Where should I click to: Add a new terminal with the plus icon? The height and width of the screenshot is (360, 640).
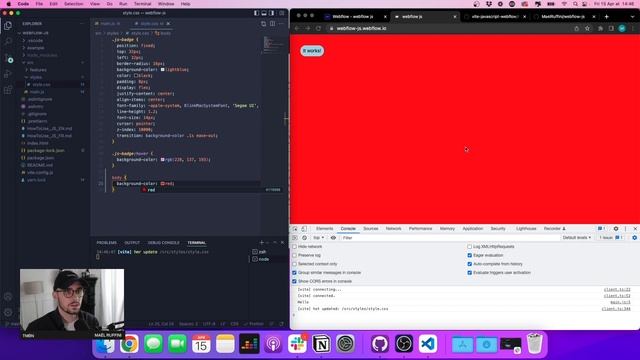pos(262,242)
